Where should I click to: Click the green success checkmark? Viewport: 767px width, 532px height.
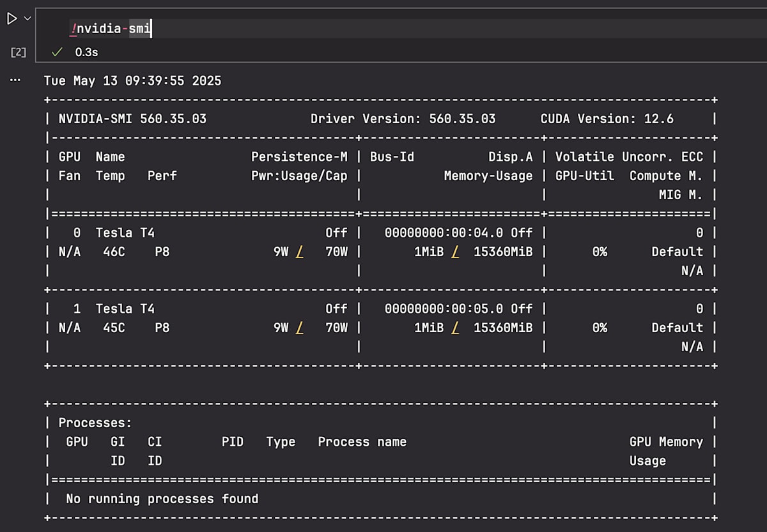tap(57, 52)
